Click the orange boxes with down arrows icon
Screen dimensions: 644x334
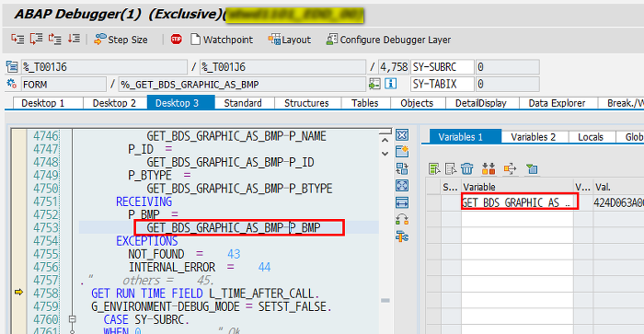click(x=489, y=168)
